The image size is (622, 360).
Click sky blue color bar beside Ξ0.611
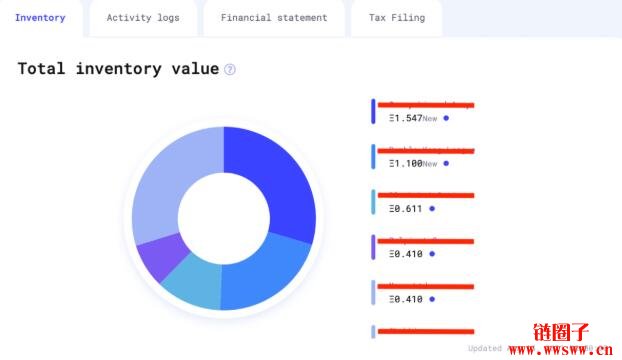(373, 202)
